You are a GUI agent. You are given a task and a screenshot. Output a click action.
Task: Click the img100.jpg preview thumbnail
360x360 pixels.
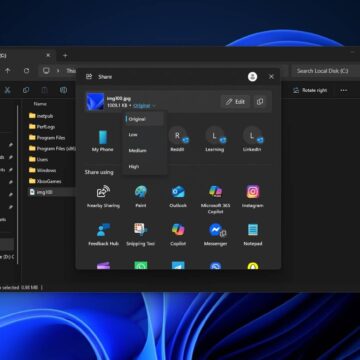click(x=95, y=102)
